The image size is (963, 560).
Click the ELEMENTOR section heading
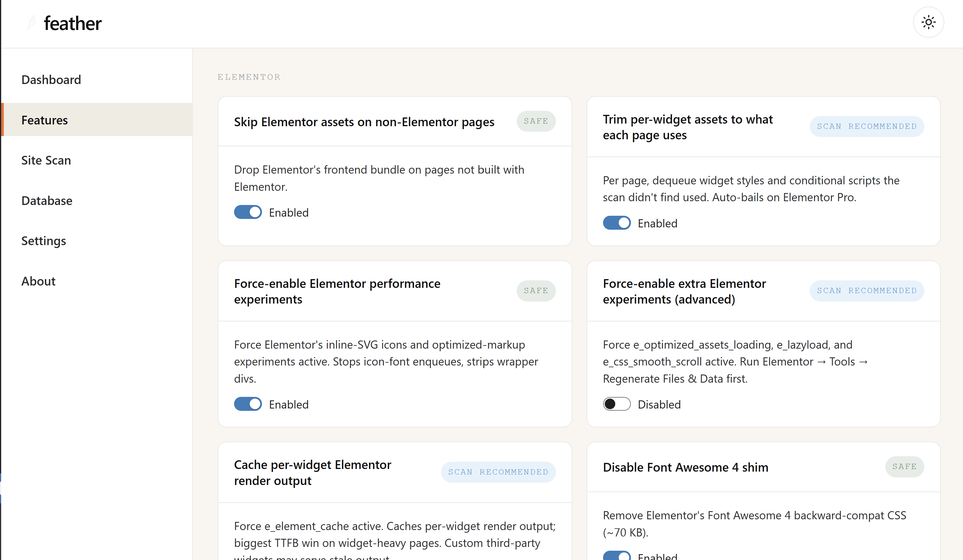249,77
